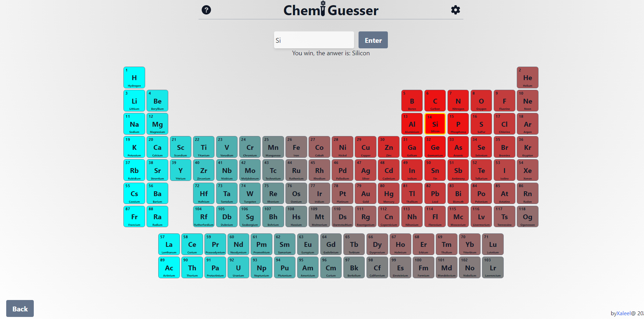644x319 pixels.
Task: Open settings via the gear icon
Action: click(x=455, y=10)
